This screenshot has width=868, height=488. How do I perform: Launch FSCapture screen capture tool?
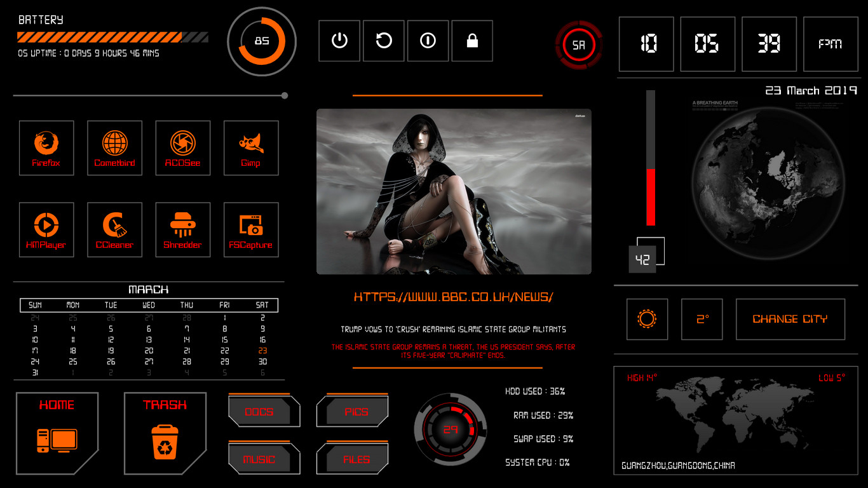(x=251, y=230)
